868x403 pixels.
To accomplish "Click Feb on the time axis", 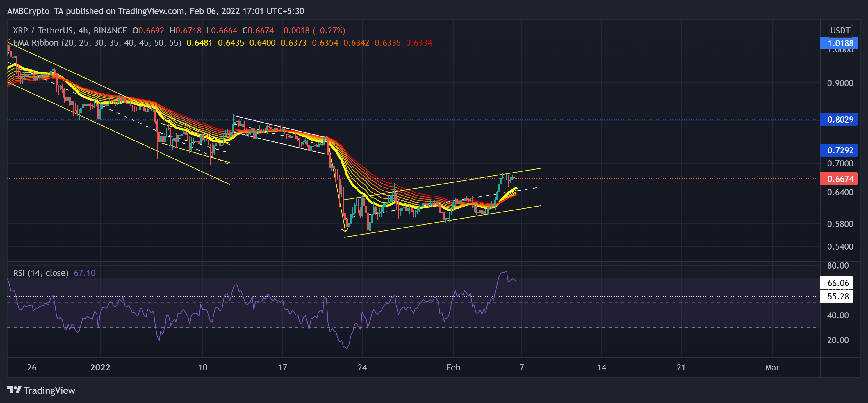I will pyautogui.click(x=453, y=368).
